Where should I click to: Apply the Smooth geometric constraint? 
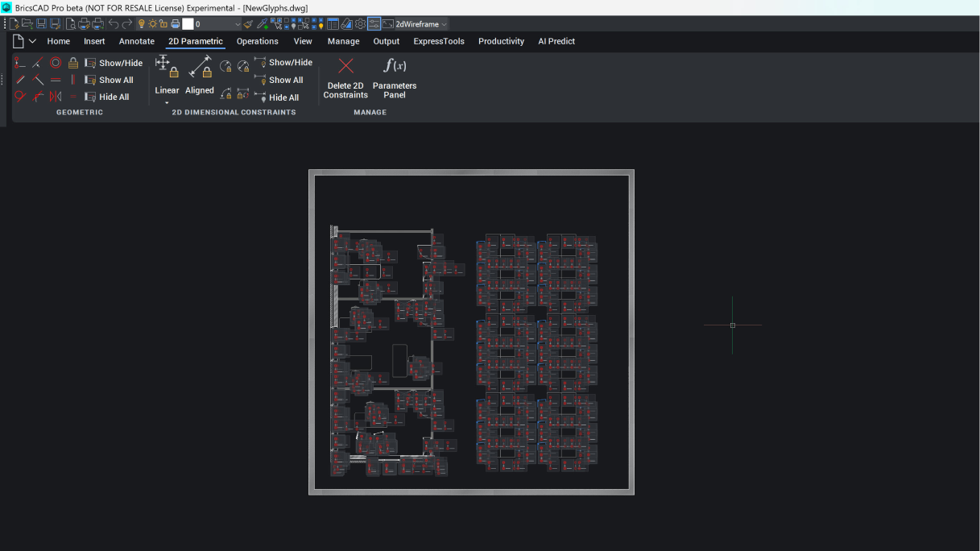[x=38, y=97]
